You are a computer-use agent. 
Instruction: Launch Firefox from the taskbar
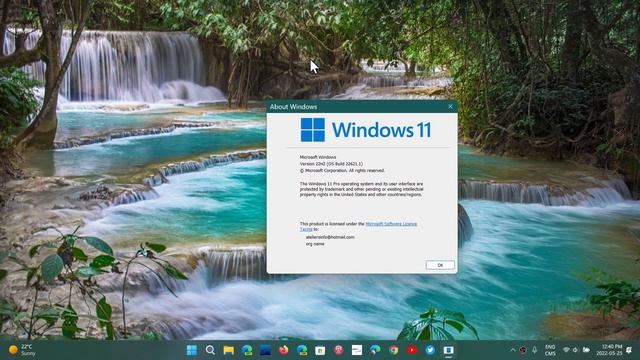tap(283, 350)
